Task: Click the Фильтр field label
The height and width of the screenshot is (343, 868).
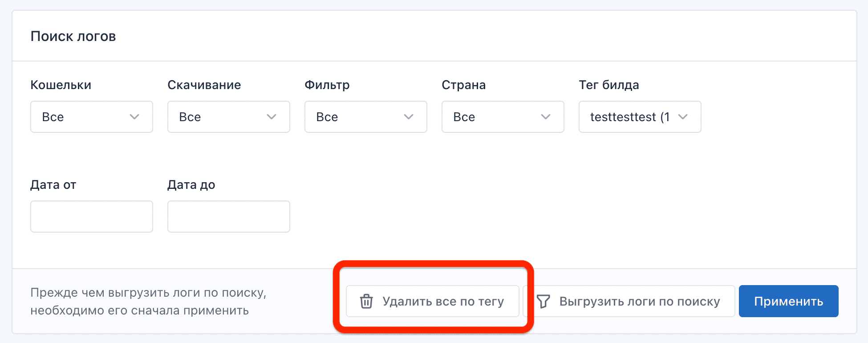Action: tap(327, 85)
